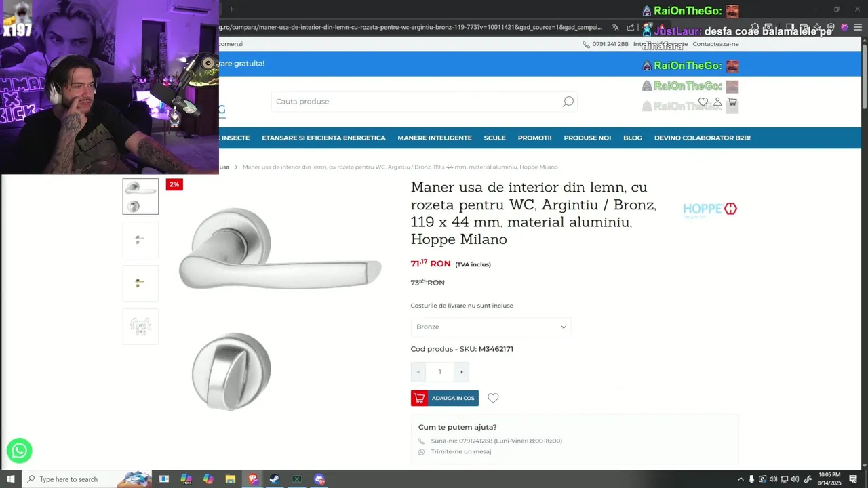This screenshot has width=868, height=488.
Task: Open the Windows Start menu
Action: (10, 479)
